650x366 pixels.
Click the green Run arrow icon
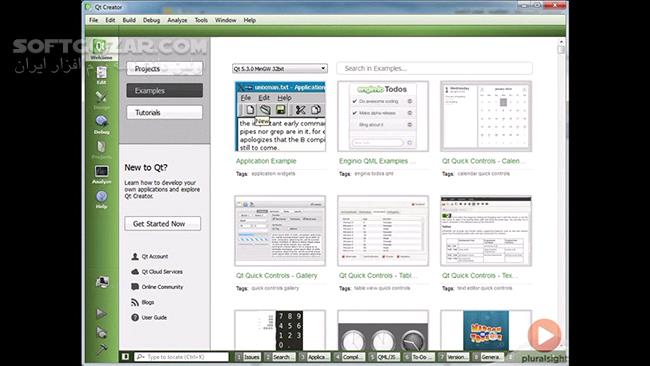[x=101, y=313]
